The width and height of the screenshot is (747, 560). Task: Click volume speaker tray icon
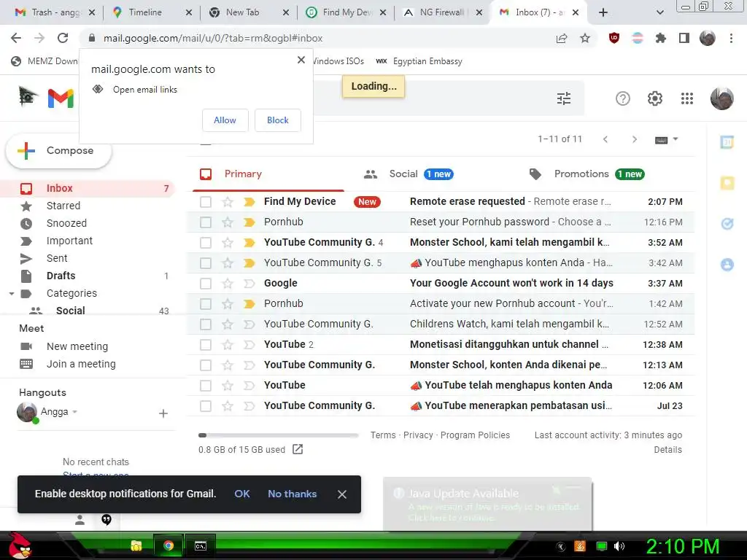click(619, 546)
